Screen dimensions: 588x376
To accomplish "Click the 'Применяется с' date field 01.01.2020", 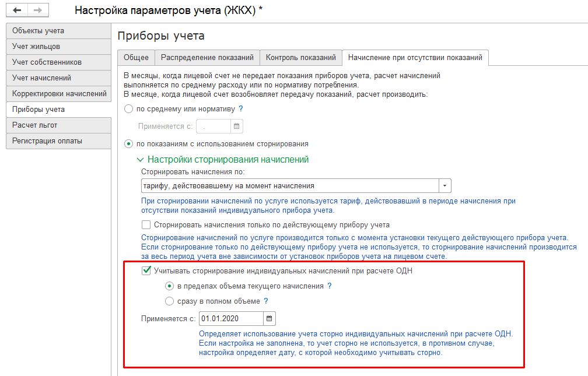I will click(x=230, y=319).
